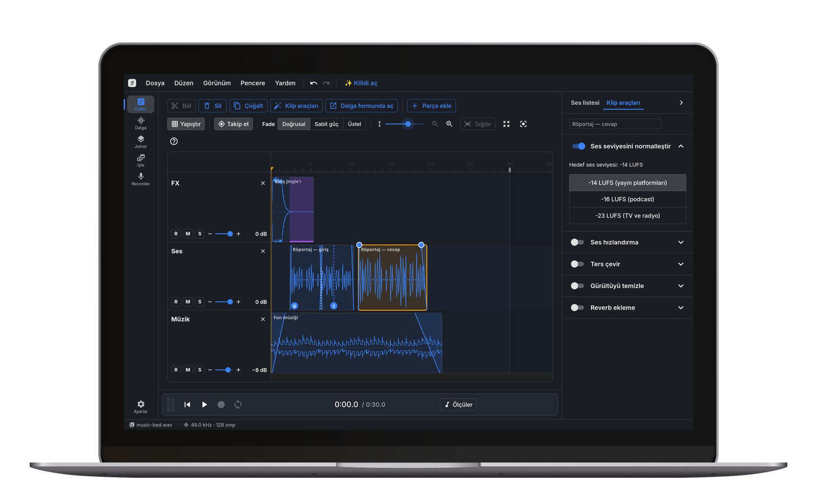Mute the Müzik track
The image size is (817, 504).
[188, 370]
